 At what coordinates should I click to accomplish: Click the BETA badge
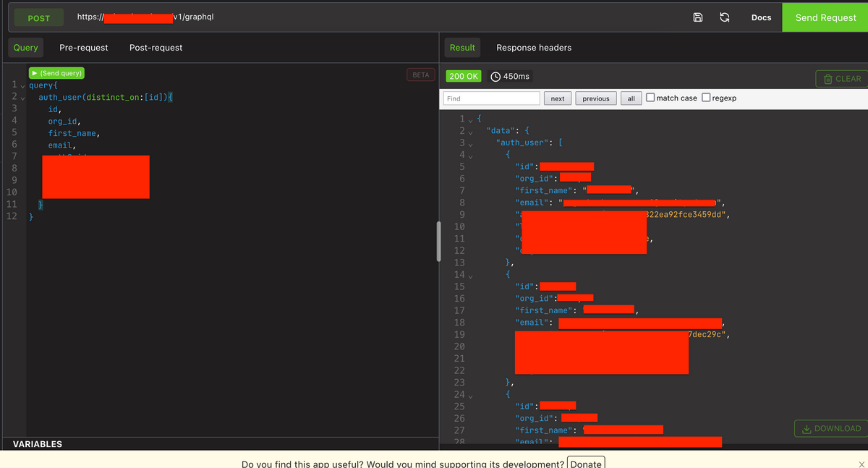[420, 75]
